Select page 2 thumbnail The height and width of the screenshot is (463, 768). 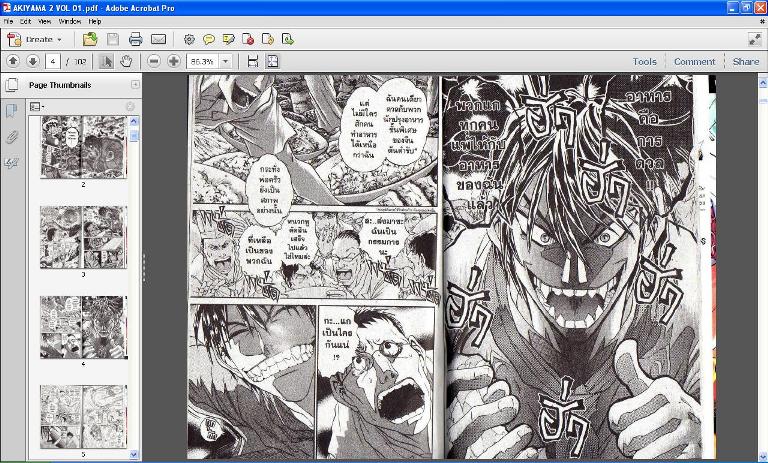[83, 147]
